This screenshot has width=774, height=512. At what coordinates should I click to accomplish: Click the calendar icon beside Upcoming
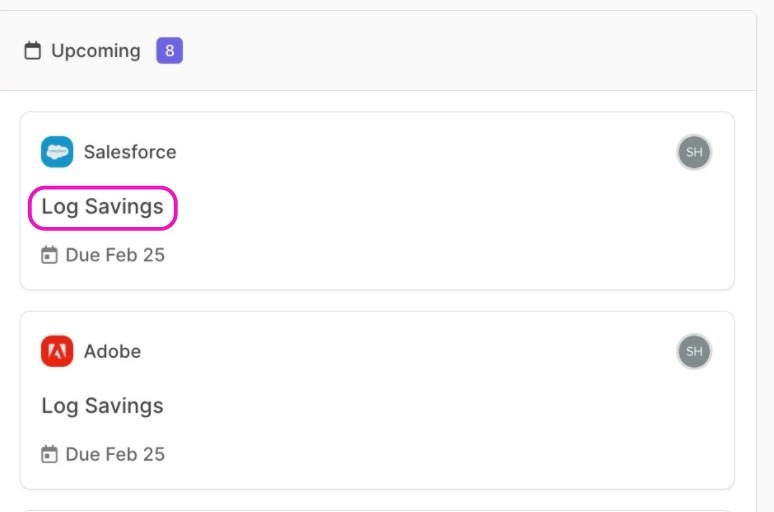(x=33, y=51)
